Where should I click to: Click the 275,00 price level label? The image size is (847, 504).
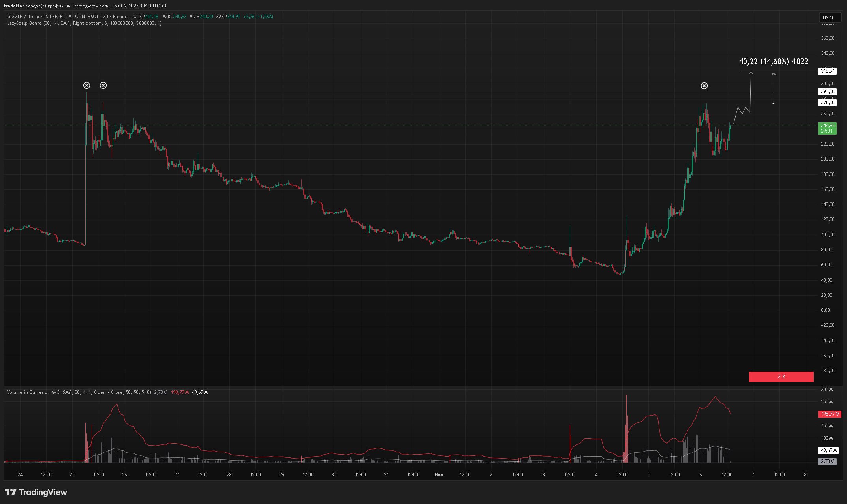coord(827,103)
